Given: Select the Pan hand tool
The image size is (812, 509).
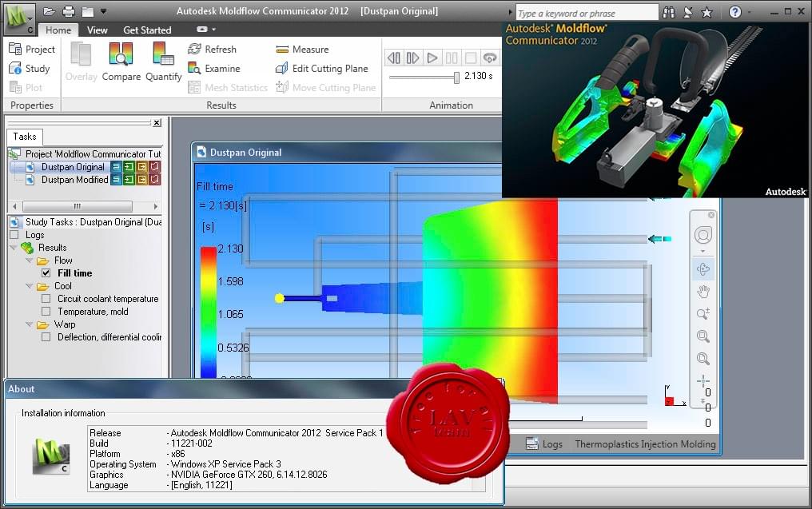Looking at the screenshot, I should point(703,292).
